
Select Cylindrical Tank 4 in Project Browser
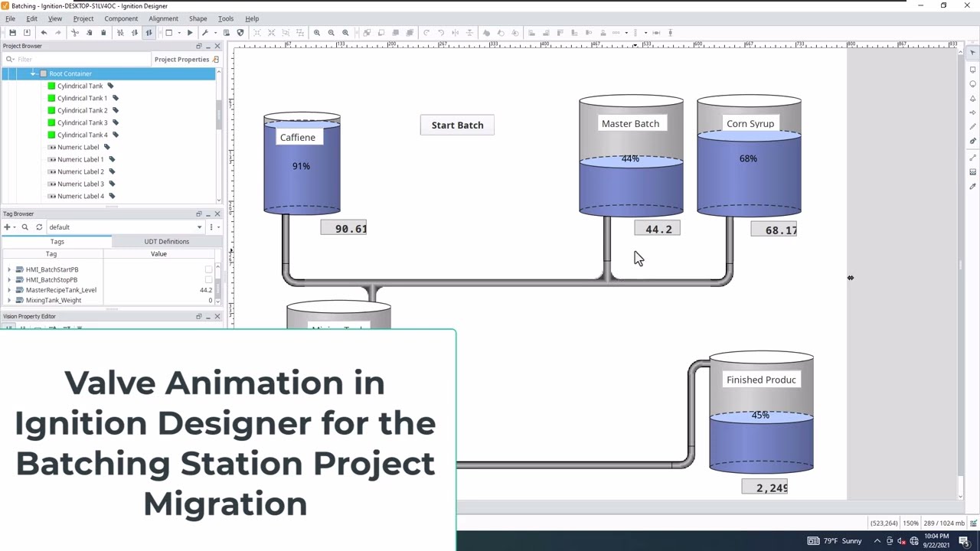pyautogui.click(x=83, y=135)
